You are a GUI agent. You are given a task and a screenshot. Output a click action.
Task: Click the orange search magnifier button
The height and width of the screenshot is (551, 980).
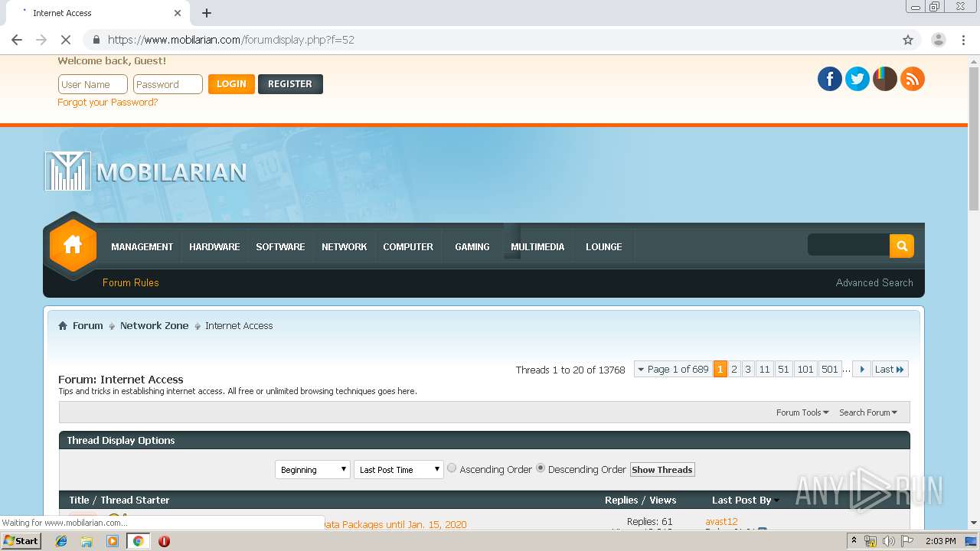click(902, 246)
